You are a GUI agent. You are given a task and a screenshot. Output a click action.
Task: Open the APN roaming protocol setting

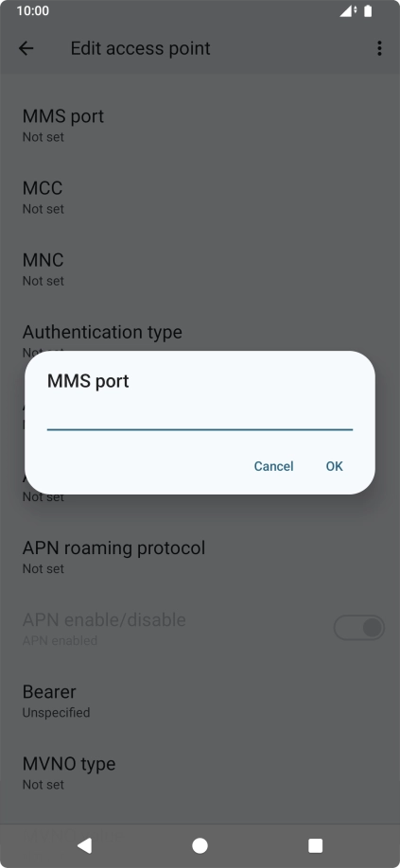(x=200, y=556)
